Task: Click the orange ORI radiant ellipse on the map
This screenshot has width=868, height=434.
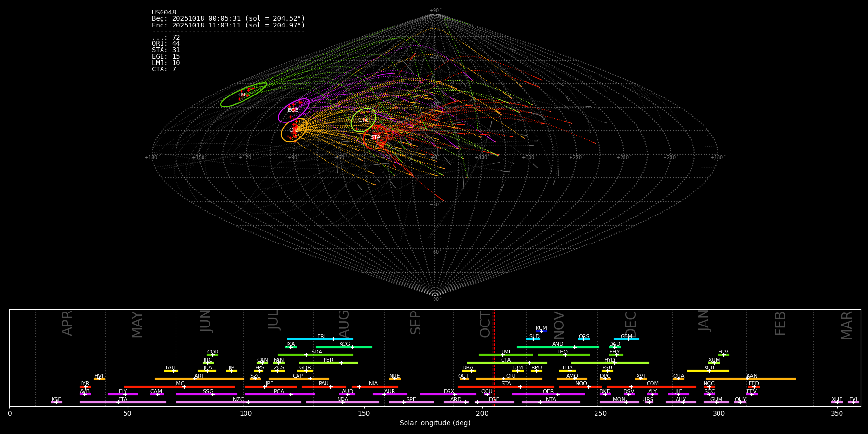Action: pyautogui.click(x=294, y=130)
